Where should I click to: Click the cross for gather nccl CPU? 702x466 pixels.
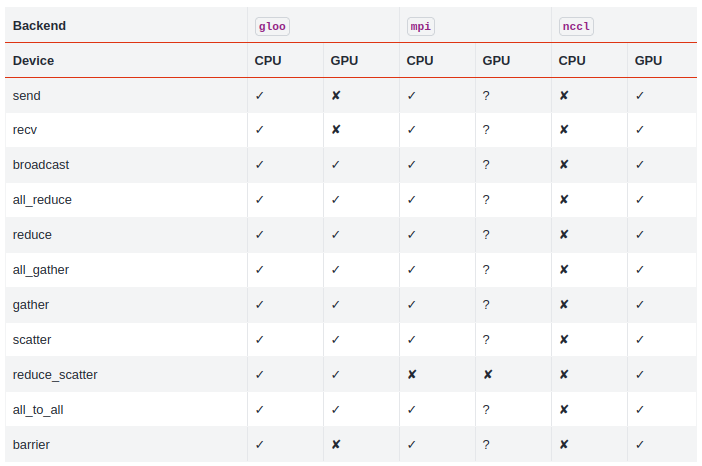[564, 304]
